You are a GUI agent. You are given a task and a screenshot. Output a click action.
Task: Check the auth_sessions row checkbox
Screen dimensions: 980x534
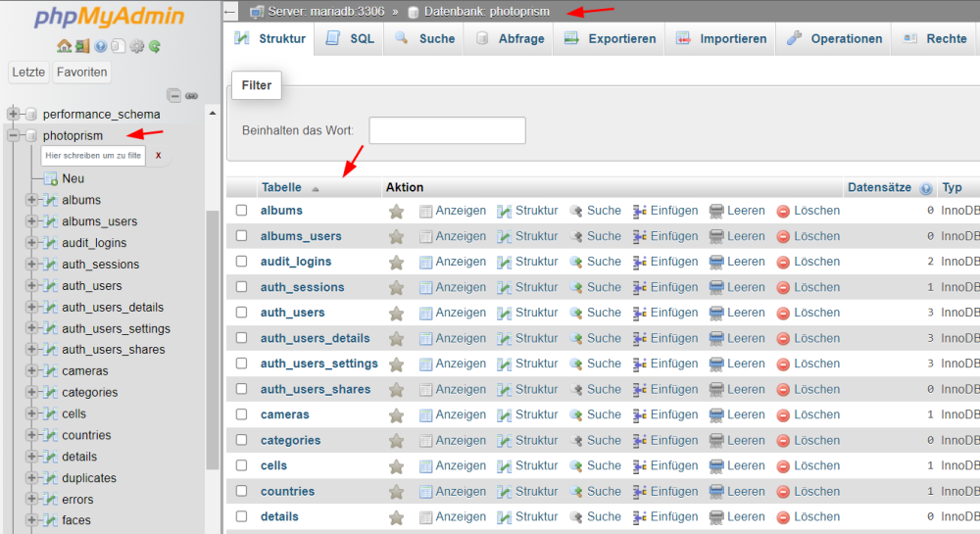click(x=241, y=287)
